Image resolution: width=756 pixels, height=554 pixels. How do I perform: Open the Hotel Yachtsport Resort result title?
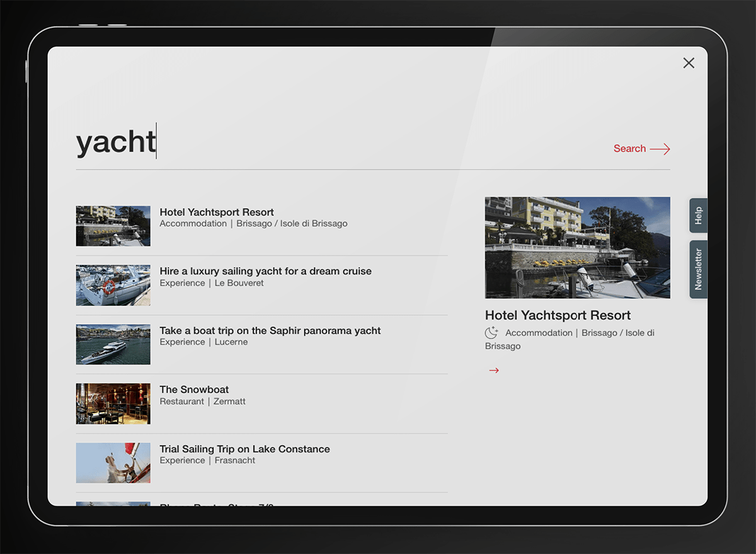pos(217,212)
